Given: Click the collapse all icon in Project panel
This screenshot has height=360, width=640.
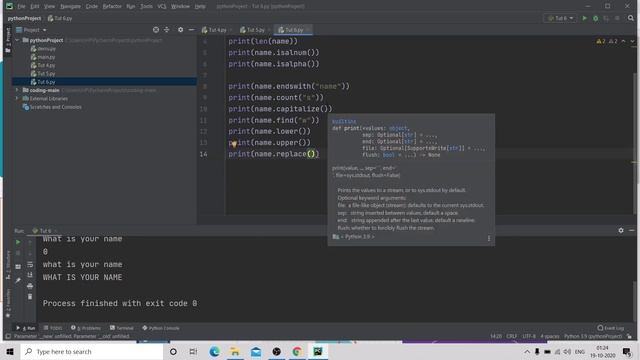Looking at the screenshot, I should 167,30.
